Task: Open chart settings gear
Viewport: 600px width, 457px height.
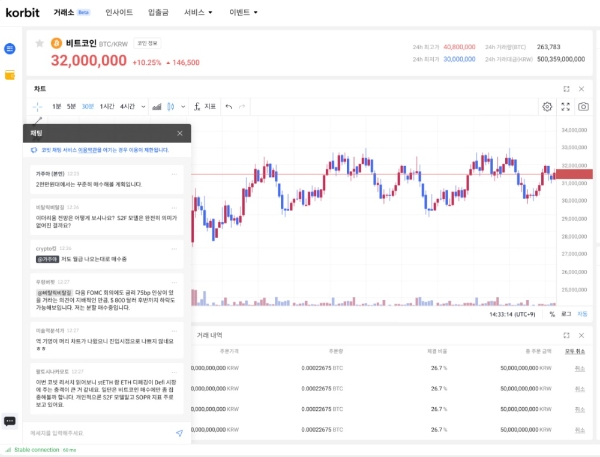Action: (x=547, y=106)
